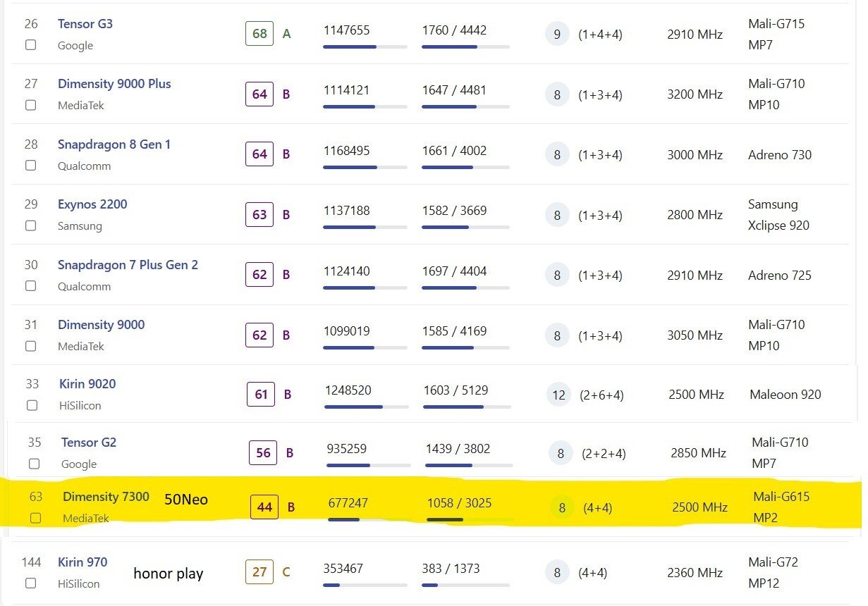
Task: Click the Geekbench result 1760 / 4442
Action: (x=455, y=30)
